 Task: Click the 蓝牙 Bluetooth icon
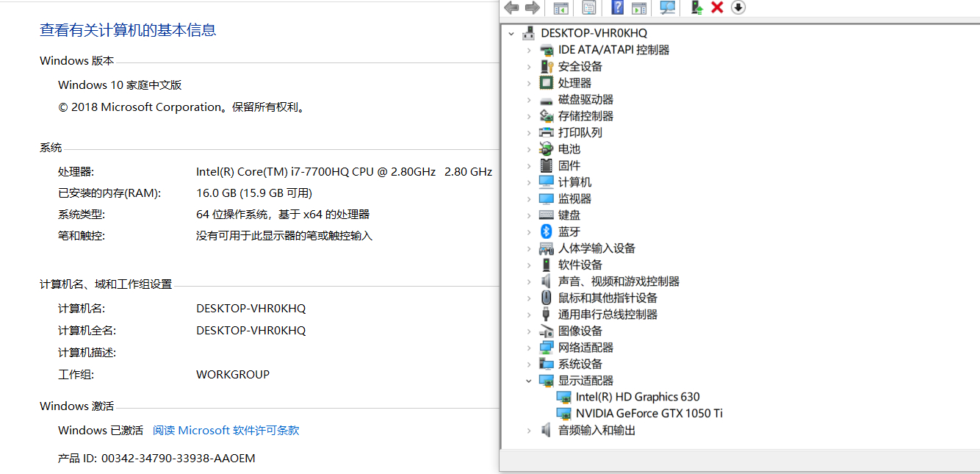546,231
